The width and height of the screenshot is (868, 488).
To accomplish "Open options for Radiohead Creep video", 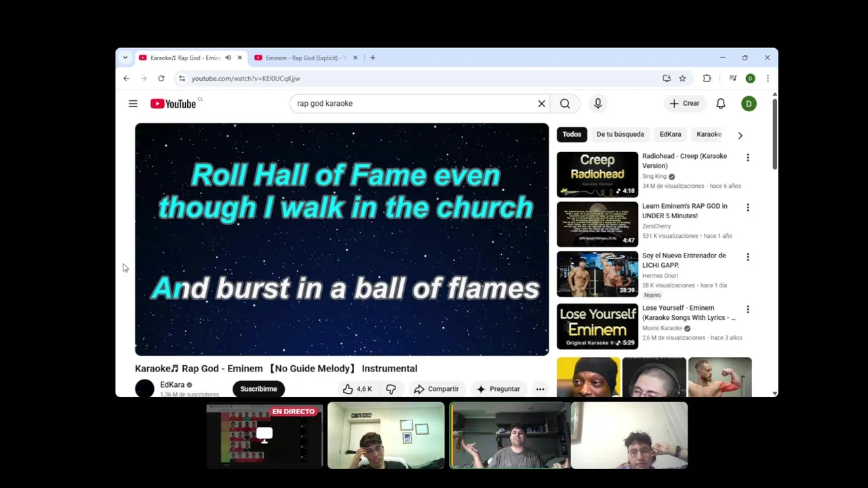I will 748,157.
